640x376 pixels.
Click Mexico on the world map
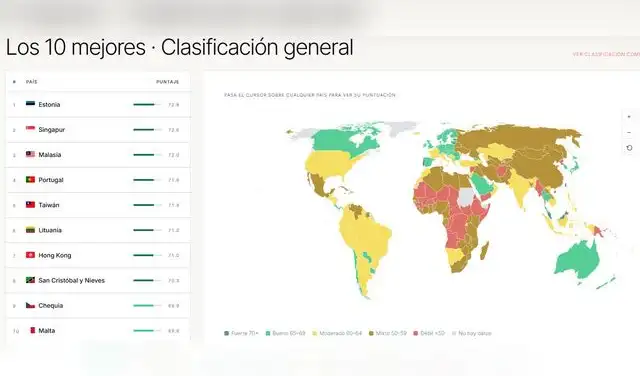[318, 186]
